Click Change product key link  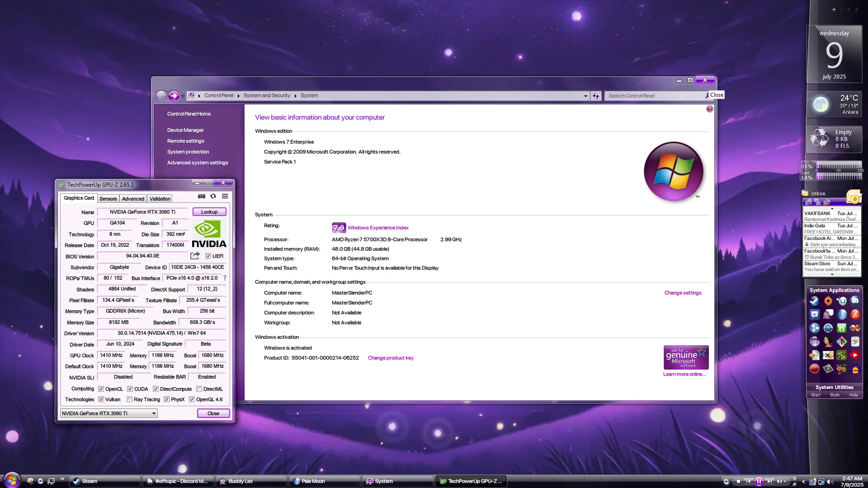point(391,358)
